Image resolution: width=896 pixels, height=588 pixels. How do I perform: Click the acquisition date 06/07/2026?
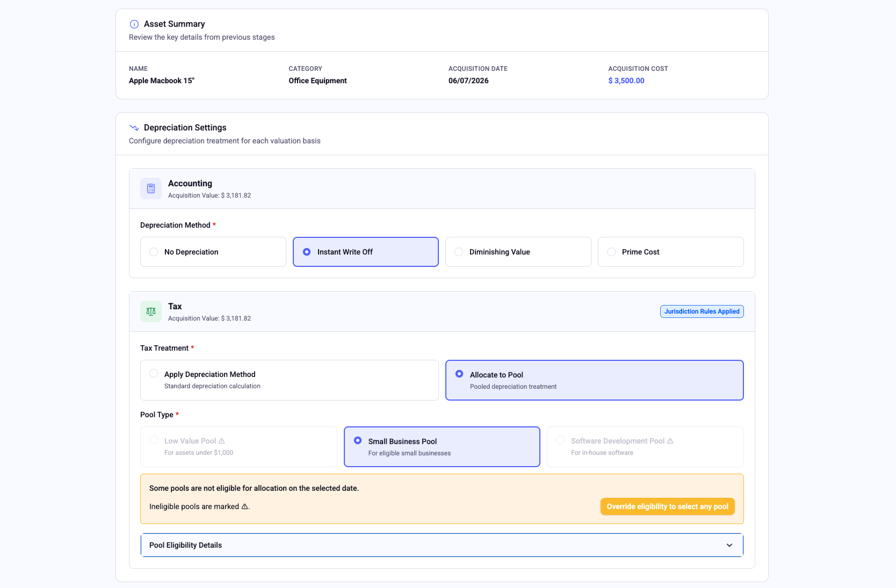click(468, 81)
